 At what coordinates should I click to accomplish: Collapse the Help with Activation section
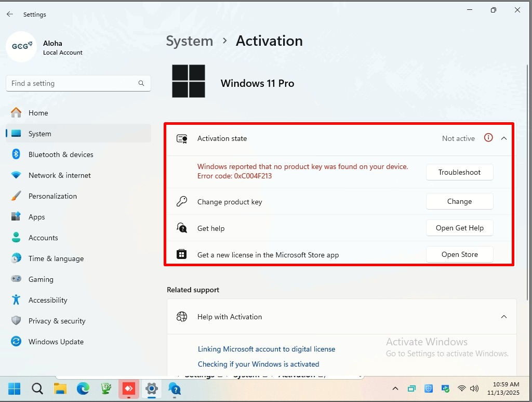point(504,317)
